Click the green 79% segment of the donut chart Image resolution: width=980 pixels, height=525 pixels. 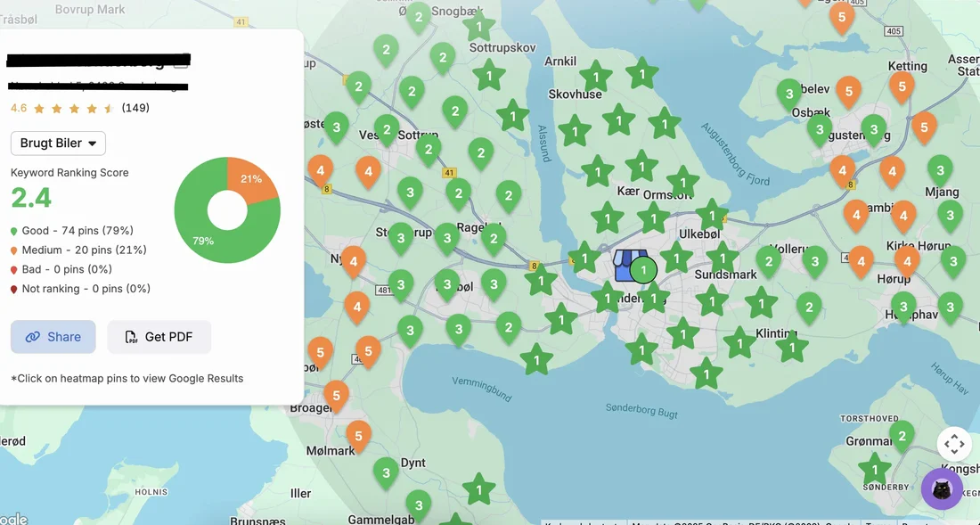[x=201, y=240]
